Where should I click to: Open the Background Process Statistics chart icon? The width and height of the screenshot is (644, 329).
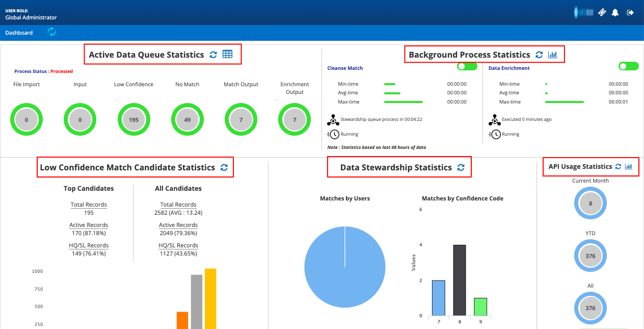[x=553, y=55]
